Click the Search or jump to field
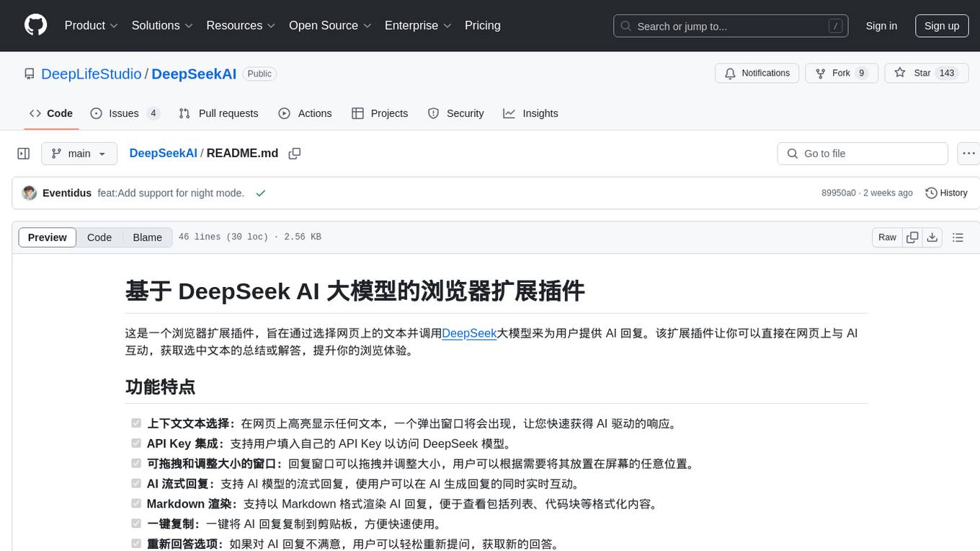The width and height of the screenshot is (980, 551). (729, 26)
